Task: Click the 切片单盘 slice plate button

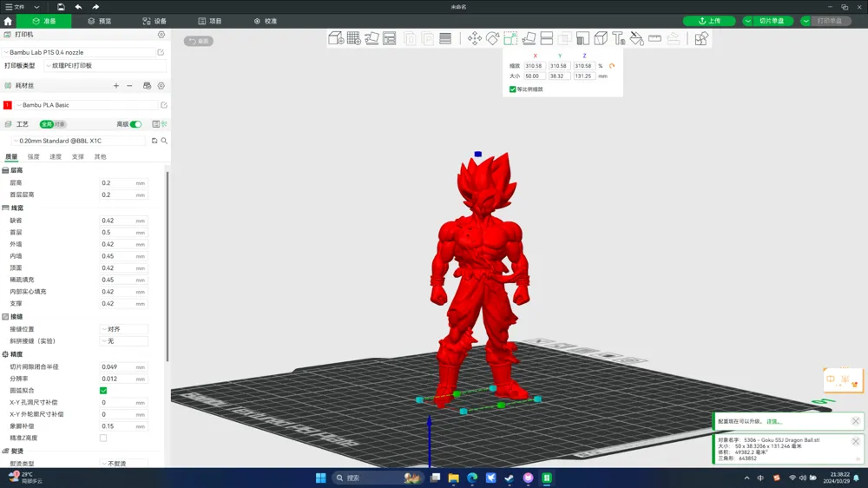Action: [x=773, y=21]
